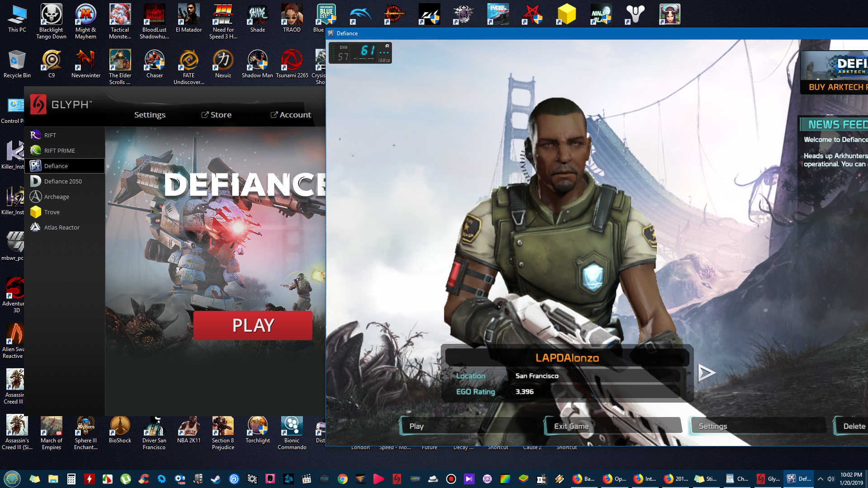Open C9 desktop shortcut
The width and height of the screenshot is (868, 488).
tap(52, 64)
